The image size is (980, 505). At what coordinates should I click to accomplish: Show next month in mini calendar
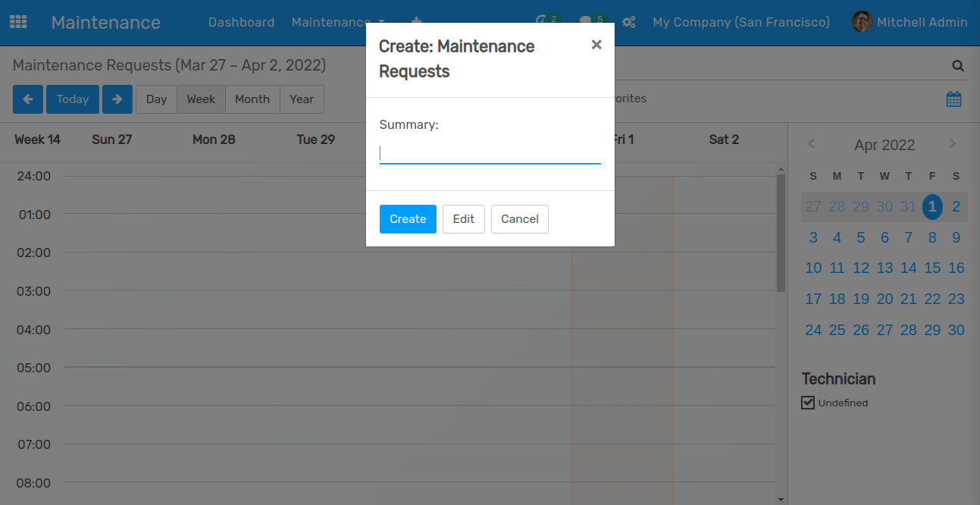(x=953, y=144)
